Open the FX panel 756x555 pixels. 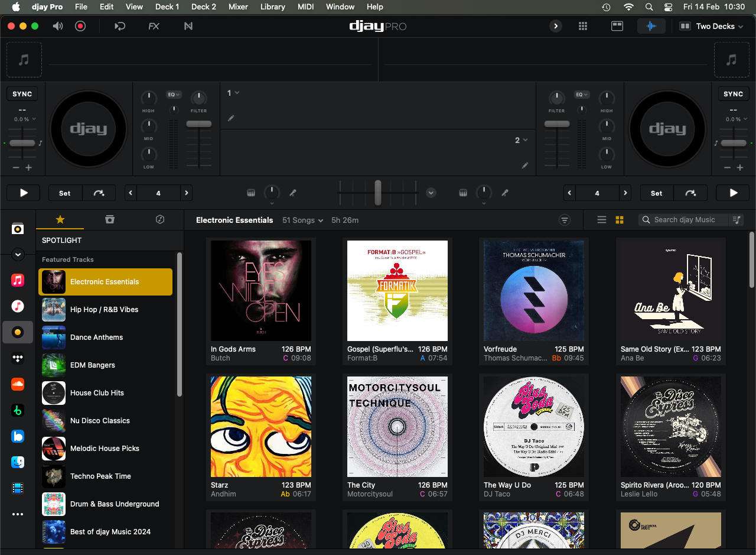coord(154,26)
